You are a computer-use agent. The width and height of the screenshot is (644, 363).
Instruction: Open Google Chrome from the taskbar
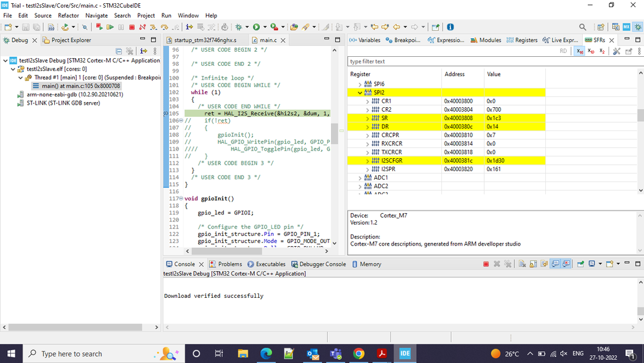coord(359,353)
